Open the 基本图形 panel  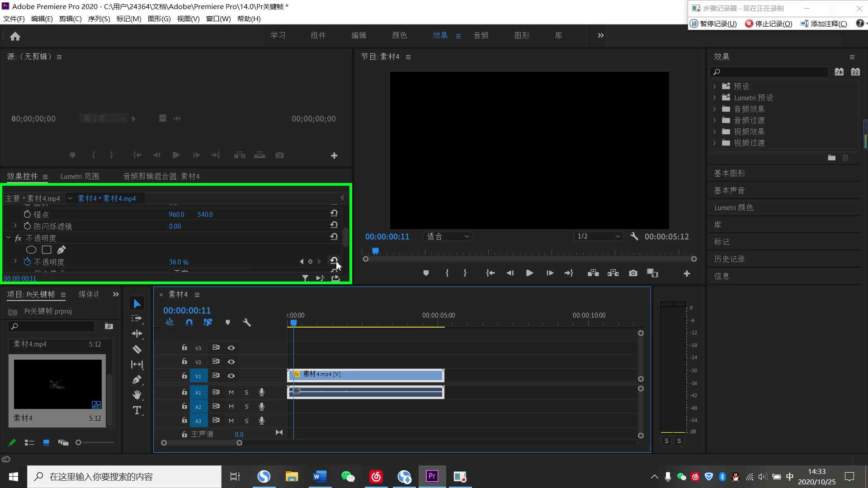click(729, 173)
